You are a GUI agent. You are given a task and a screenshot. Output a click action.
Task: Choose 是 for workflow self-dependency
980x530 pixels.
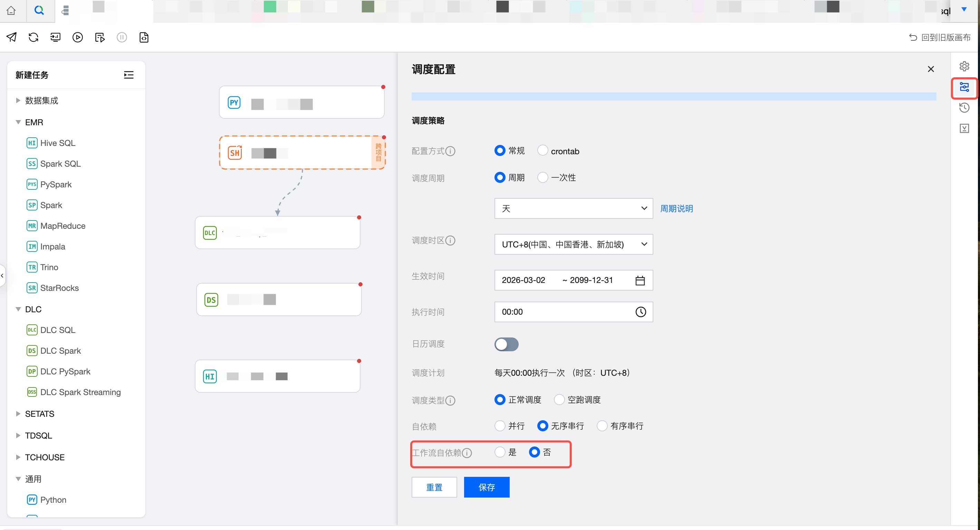pyautogui.click(x=500, y=452)
